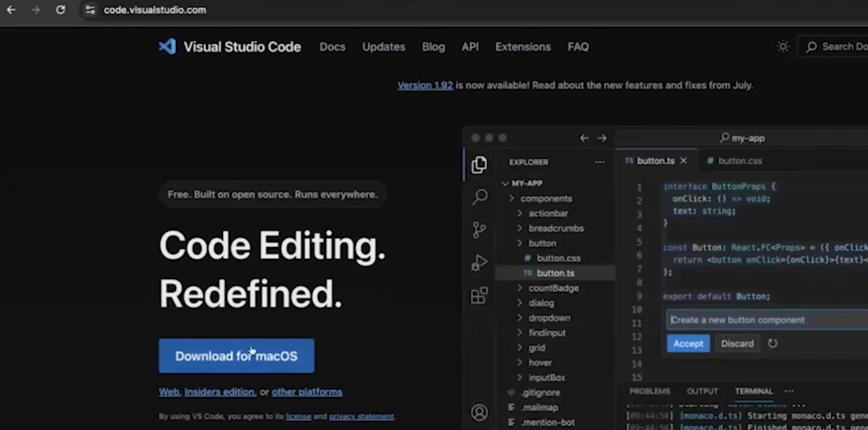Click the other platforms link
The image size is (868, 430).
(x=307, y=392)
